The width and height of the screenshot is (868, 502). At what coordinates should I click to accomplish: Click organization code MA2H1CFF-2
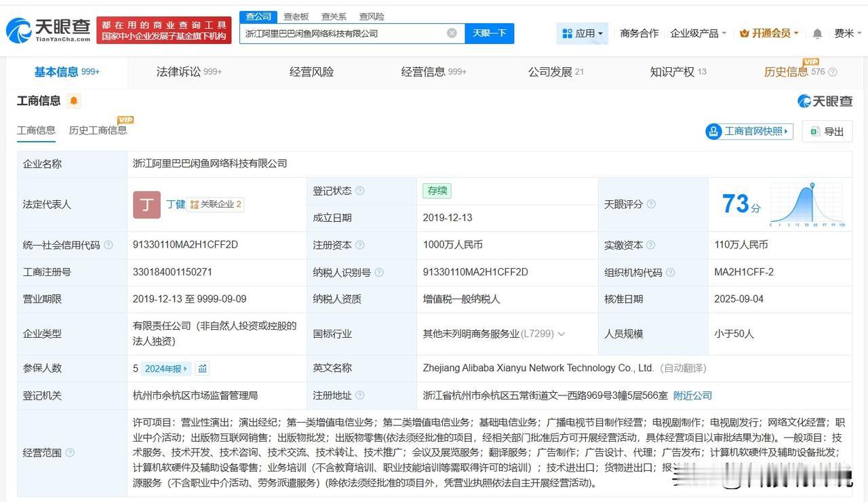coord(744,272)
